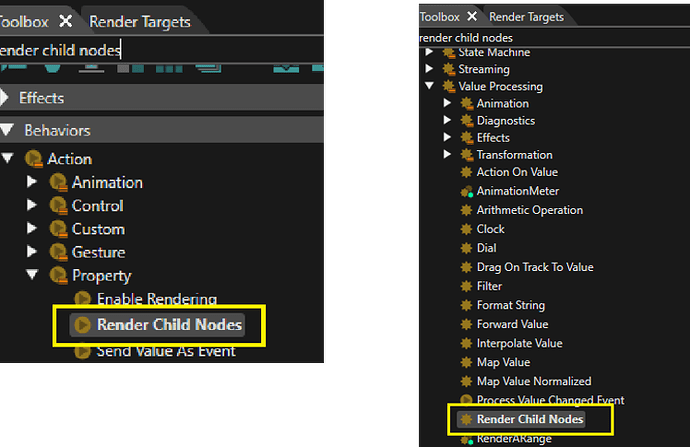Select the RenderARange entry
Screen dimensions: 690x447
click(x=514, y=439)
